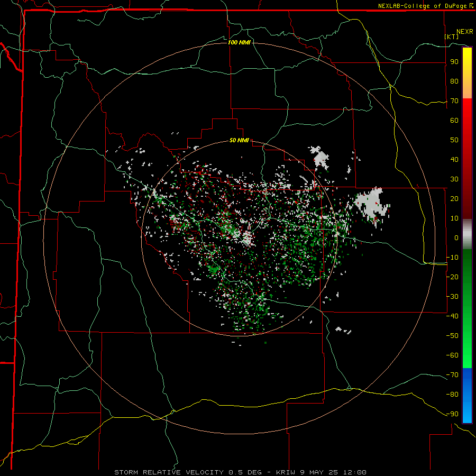Pick the bright green segment of color bar
The image size is (476, 476).
click(x=467, y=349)
